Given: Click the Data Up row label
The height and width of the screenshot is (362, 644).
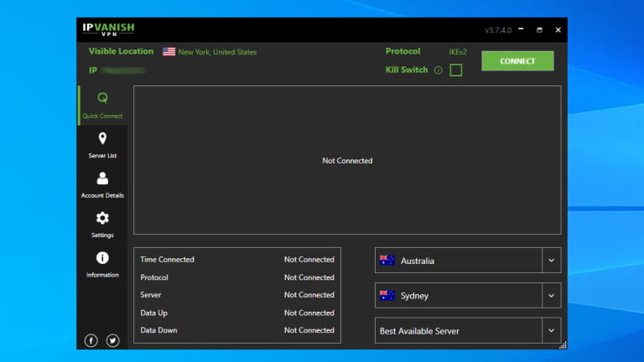Looking at the screenshot, I should click(153, 313).
